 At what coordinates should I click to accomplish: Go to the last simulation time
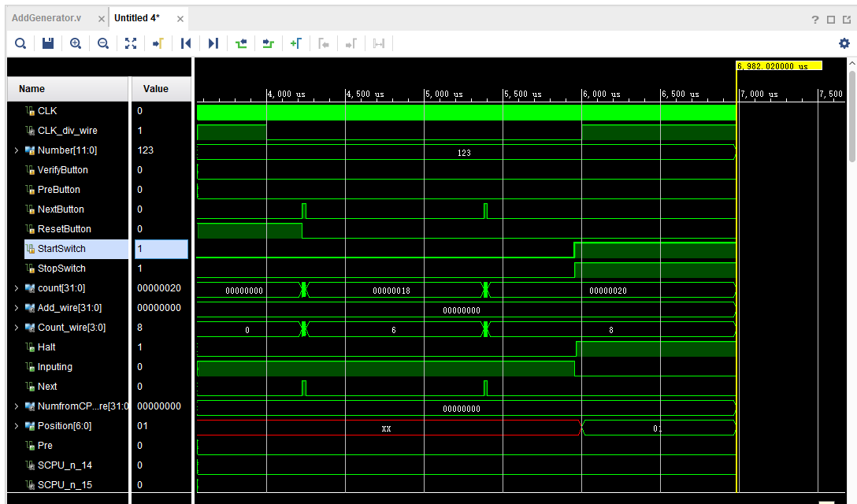(x=213, y=43)
